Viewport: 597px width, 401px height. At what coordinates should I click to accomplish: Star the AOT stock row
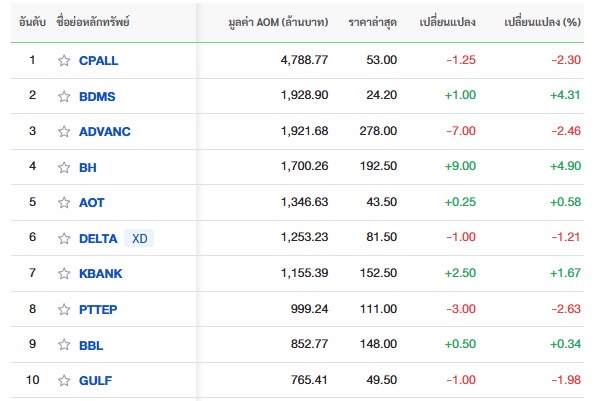tap(64, 202)
